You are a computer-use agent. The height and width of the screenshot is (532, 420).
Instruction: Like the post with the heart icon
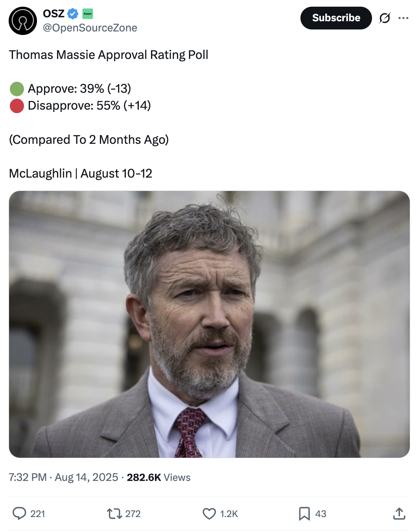point(209,514)
